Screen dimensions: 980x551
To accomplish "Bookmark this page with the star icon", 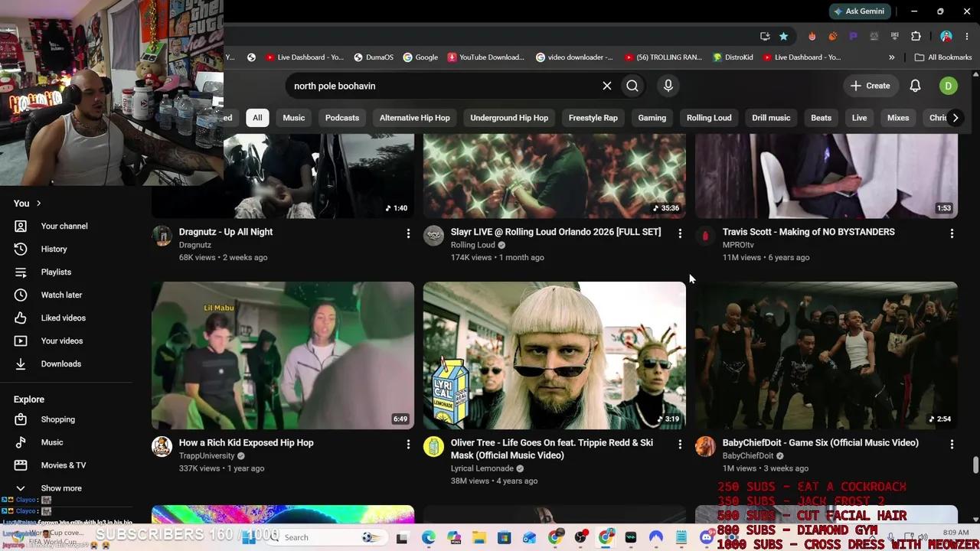I will (x=783, y=36).
